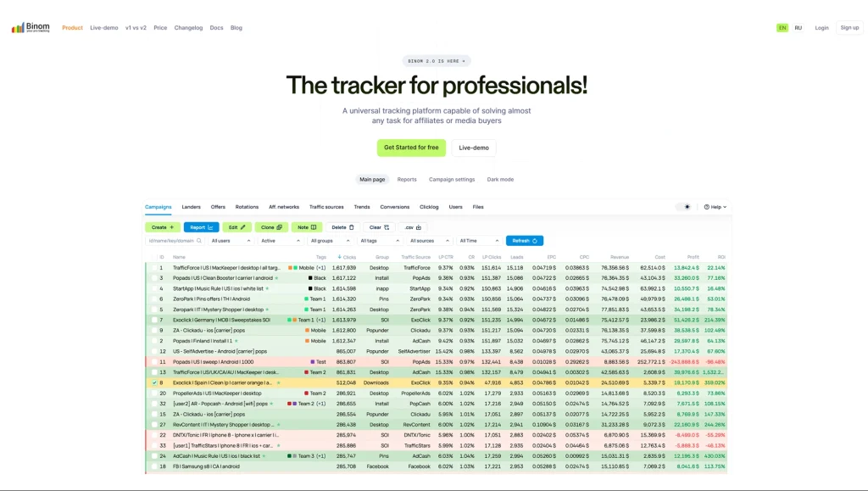Switch to the Offers tab
Viewport: 868px width, 491px height.
coord(218,207)
